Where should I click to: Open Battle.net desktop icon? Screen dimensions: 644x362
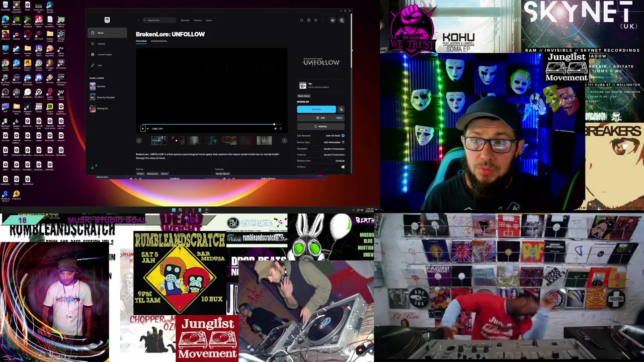(16, 64)
